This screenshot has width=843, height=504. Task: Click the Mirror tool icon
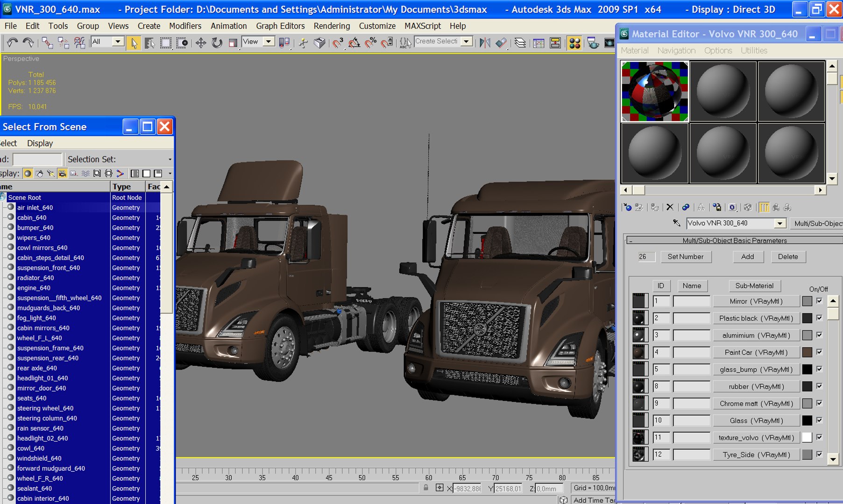point(485,43)
